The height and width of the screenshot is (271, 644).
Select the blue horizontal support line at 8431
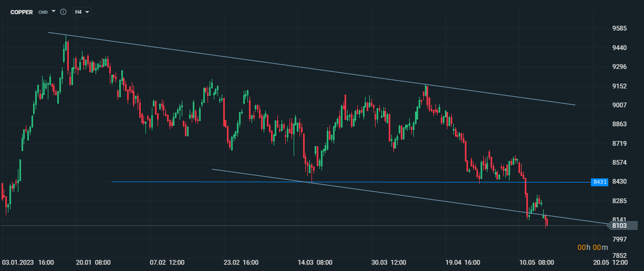click(351, 182)
